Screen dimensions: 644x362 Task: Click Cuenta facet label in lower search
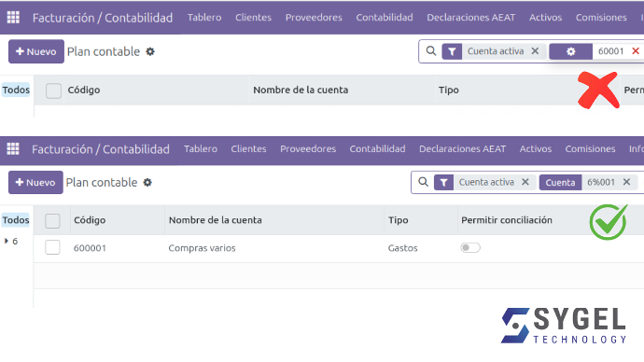(560, 183)
